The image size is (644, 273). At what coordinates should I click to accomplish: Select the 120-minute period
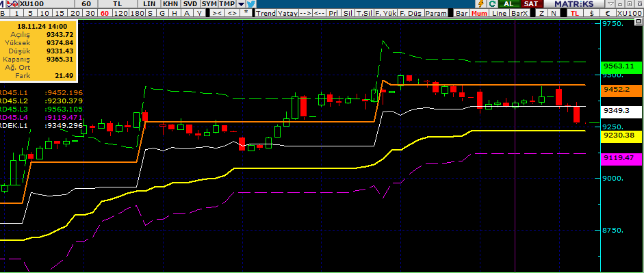[120, 13]
